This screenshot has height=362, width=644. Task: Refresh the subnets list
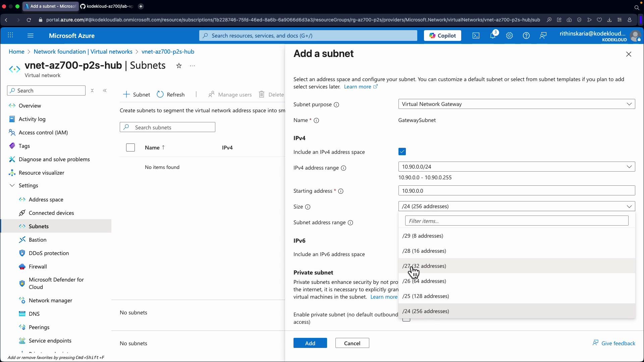tap(171, 95)
